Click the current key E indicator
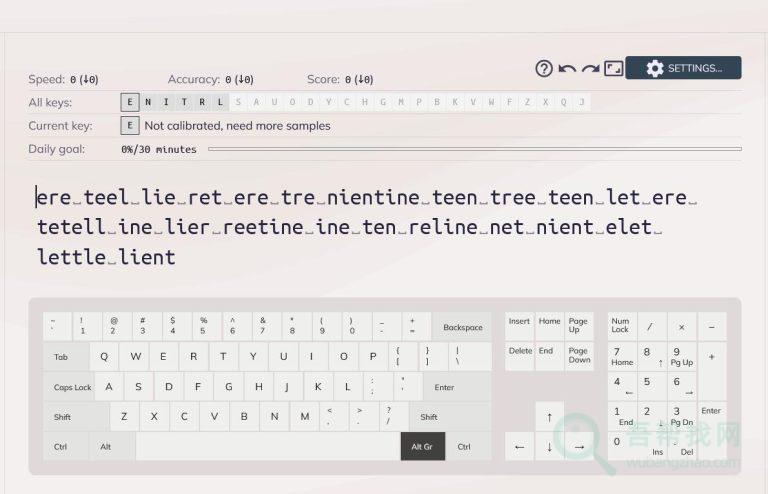 click(x=130, y=126)
